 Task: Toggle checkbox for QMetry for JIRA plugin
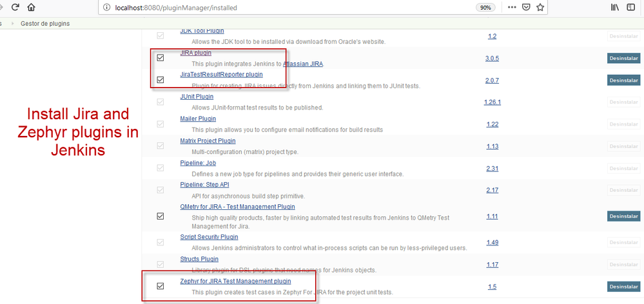pyautogui.click(x=161, y=216)
